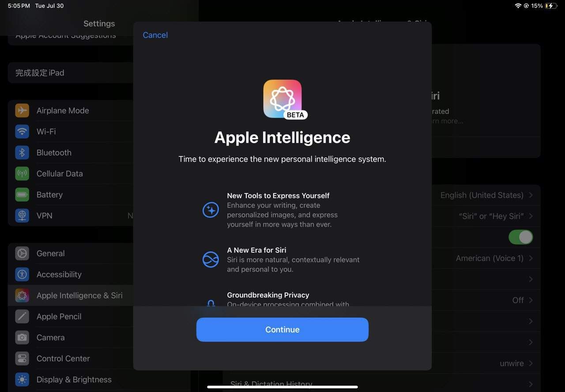The width and height of the screenshot is (565, 392).
Task: Tap the Camera icon in the sidebar
Action: (x=22, y=337)
